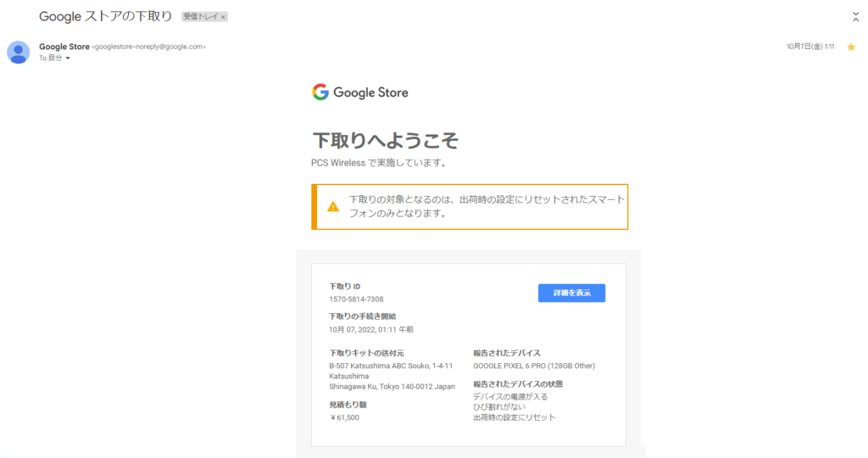The width and height of the screenshot is (868, 458).
Task: Click the sender's profile avatar icon
Action: click(19, 52)
